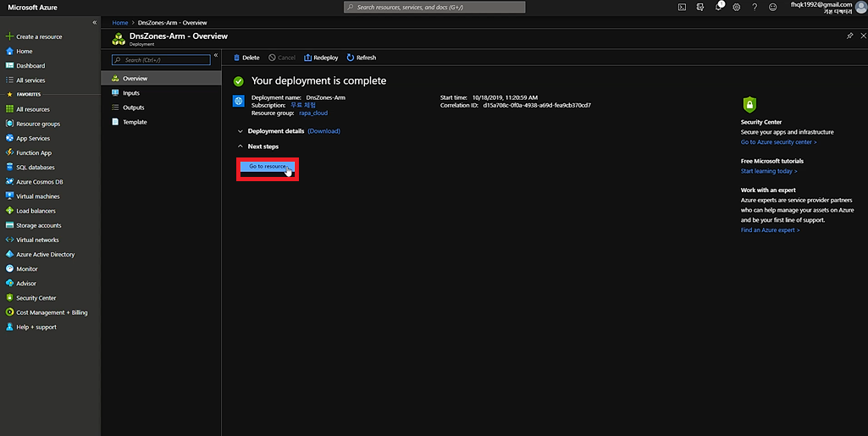This screenshot has width=868, height=436.
Task: Collapse the left portal sidebar
Action: click(95, 23)
